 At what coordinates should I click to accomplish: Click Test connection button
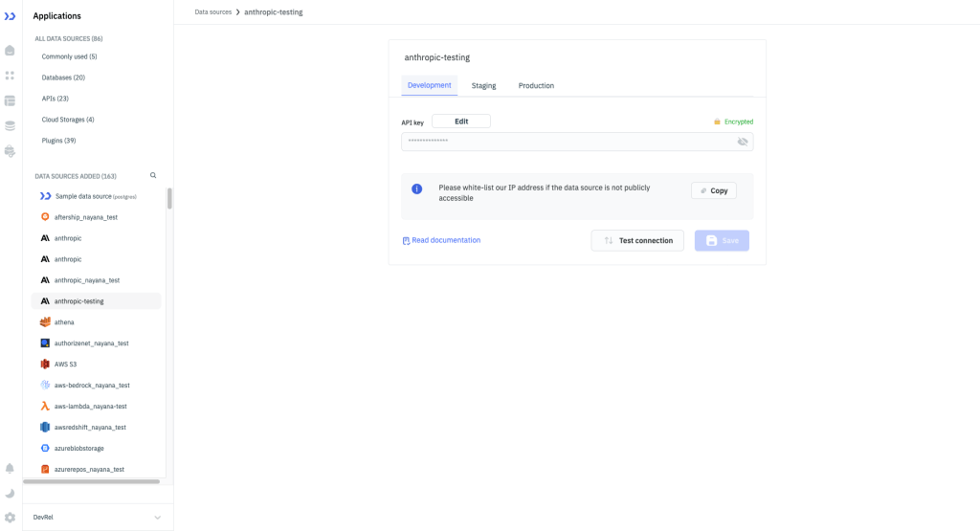(x=637, y=240)
